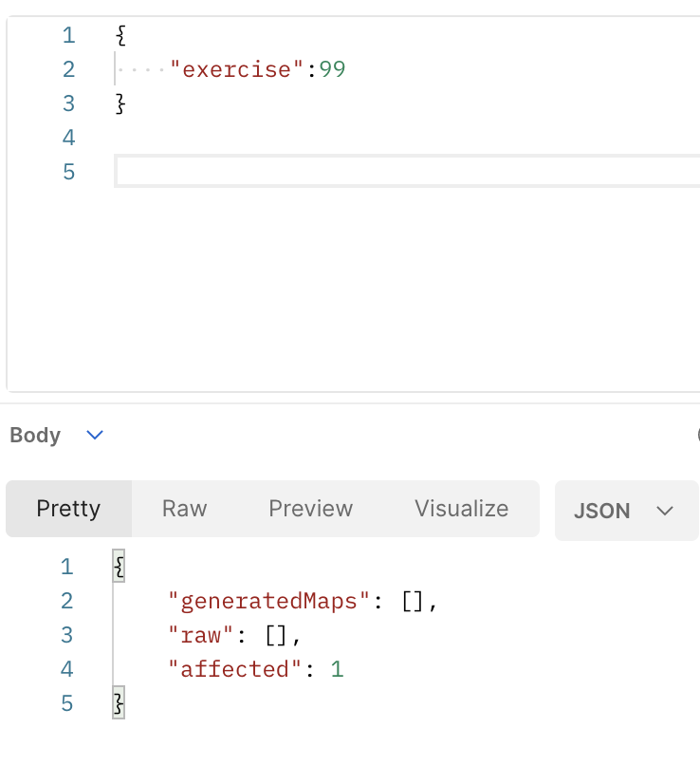Select the Visualize tab
The image size is (700, 765).
(x=461, y=509)
